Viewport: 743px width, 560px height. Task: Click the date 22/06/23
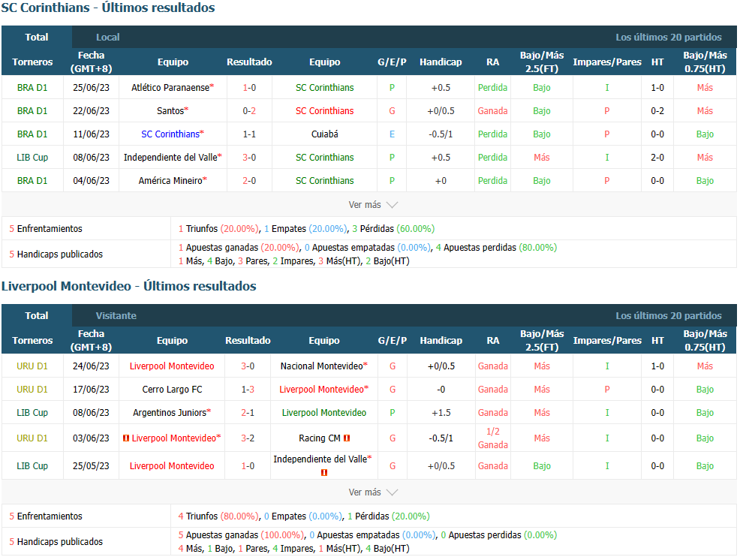point(91,111)
